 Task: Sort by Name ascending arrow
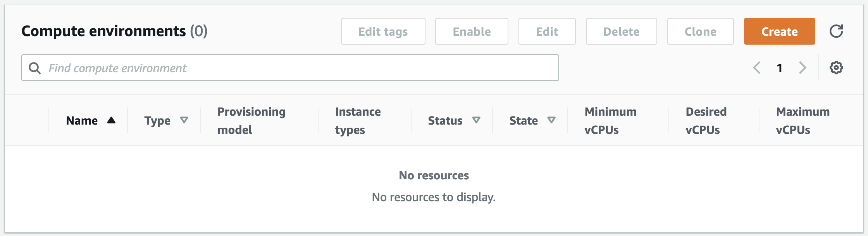(x=111, y=120)
